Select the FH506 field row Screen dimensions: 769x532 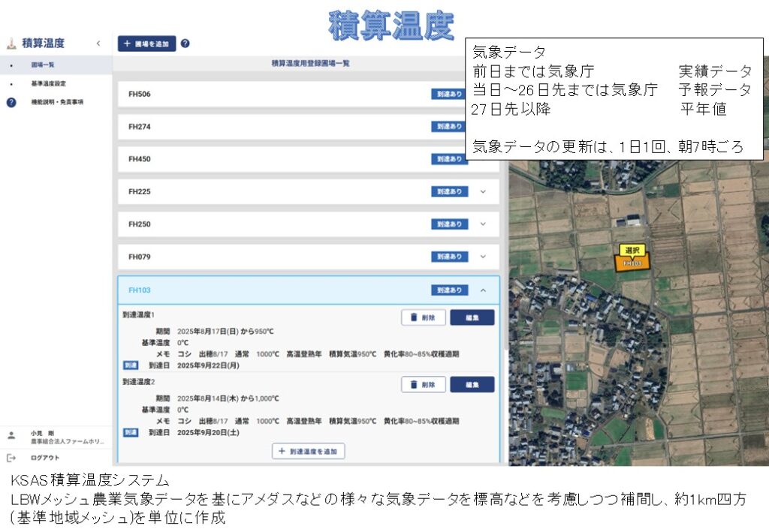click(270, 95)
